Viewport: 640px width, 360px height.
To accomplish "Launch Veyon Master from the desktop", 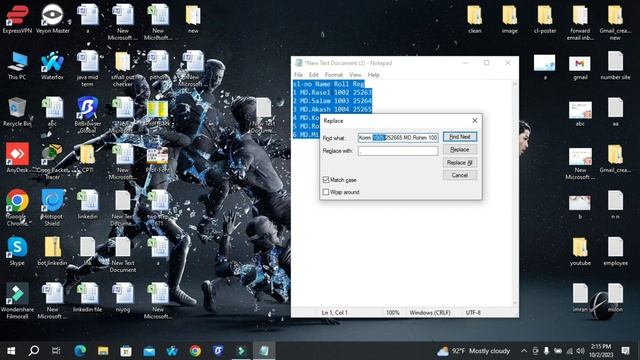I will (52, 19).
